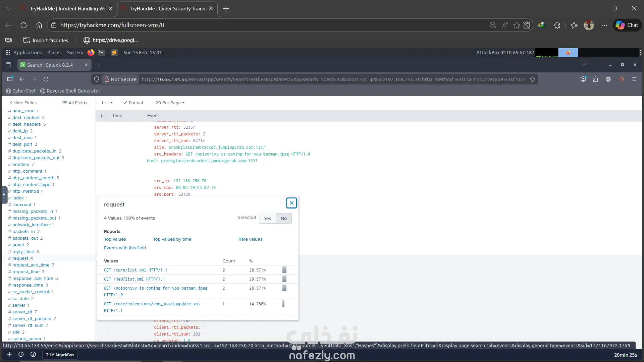The image size is (644, 362).
Task: Click the request_ack_time field in sidebar
Action: pos(31,265)
